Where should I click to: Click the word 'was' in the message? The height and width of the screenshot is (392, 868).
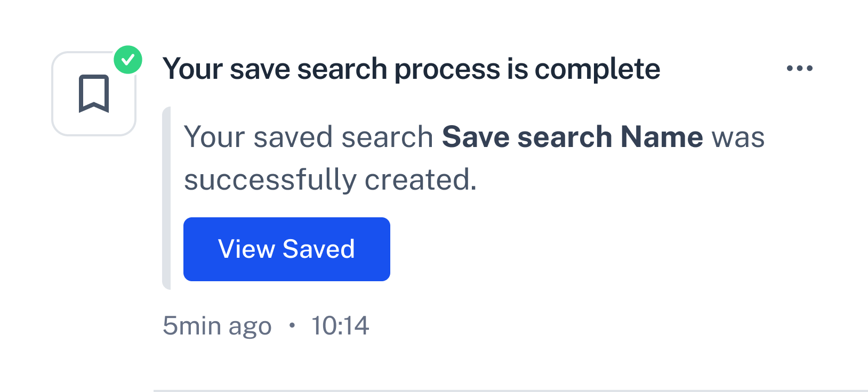click(x=738, y=137)
